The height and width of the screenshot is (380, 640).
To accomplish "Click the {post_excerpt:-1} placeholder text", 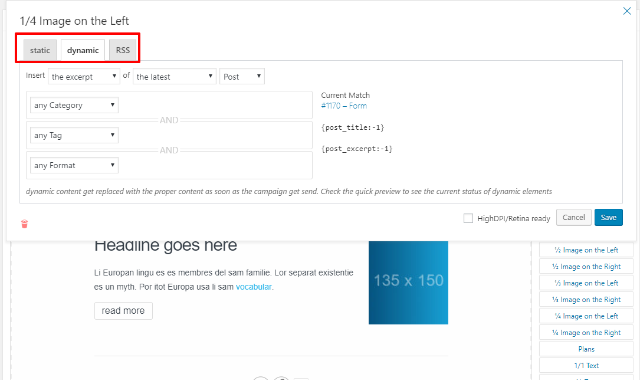I will point(357,149).
